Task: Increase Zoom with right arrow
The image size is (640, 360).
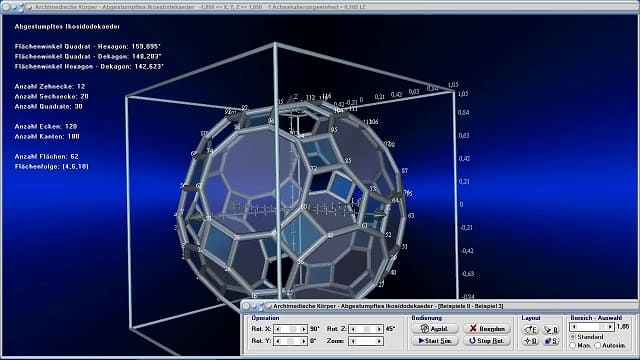Action: point(379,341)
